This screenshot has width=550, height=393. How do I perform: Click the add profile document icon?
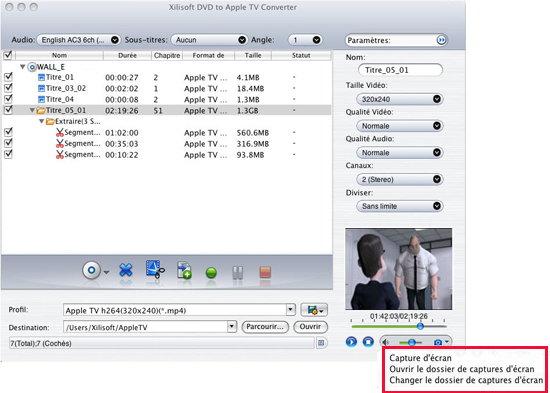coord(184,270)
